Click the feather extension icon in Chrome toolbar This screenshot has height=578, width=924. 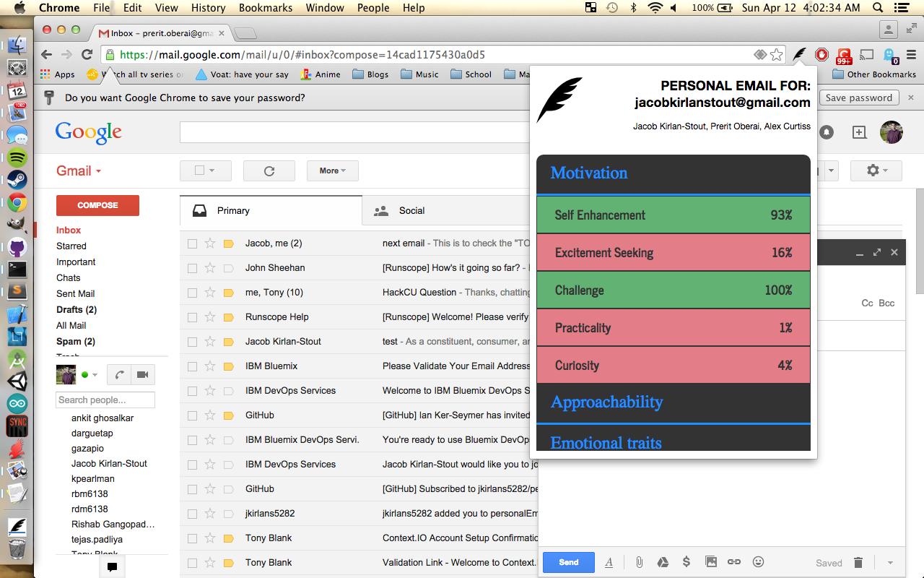click(799, 54)
